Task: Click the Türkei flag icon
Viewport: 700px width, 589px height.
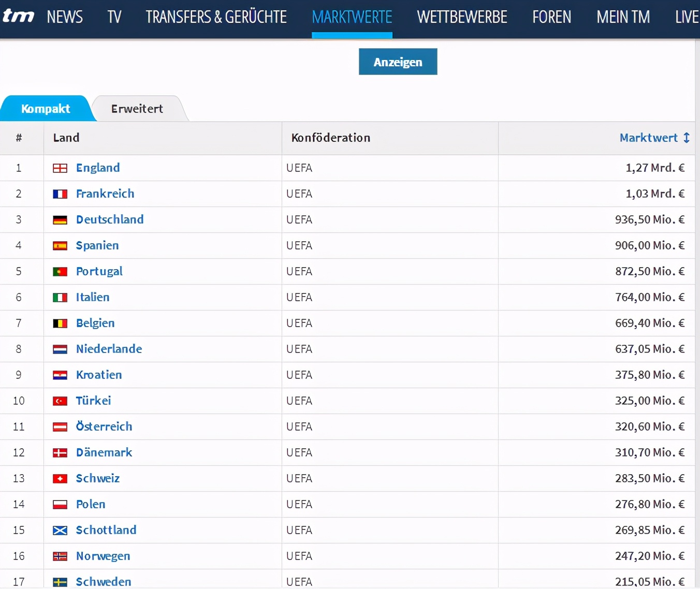Action: click(x=60, y=401)
